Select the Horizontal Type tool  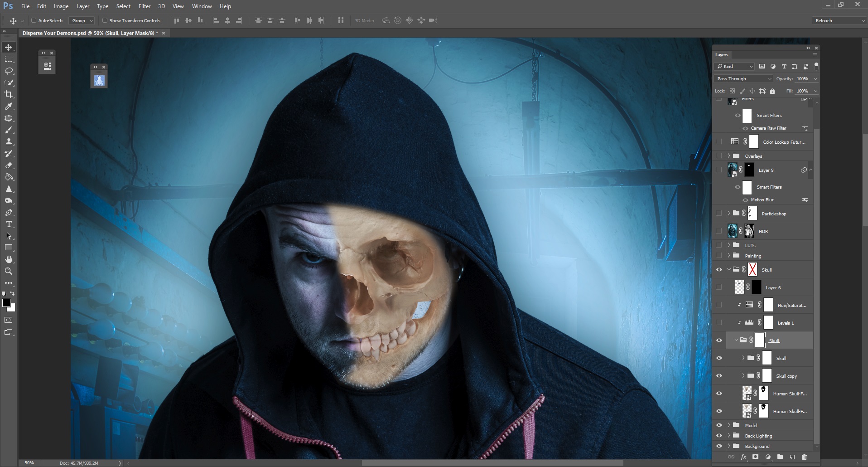8,224
